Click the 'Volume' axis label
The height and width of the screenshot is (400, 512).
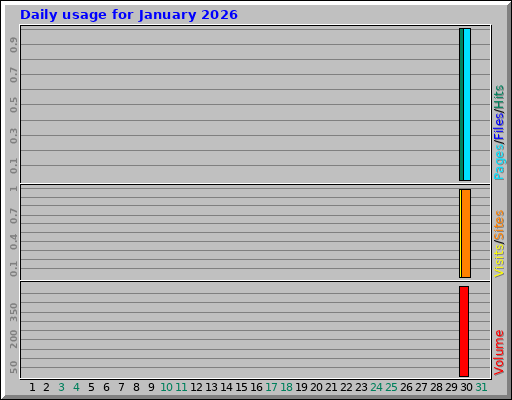coord(499,353)
